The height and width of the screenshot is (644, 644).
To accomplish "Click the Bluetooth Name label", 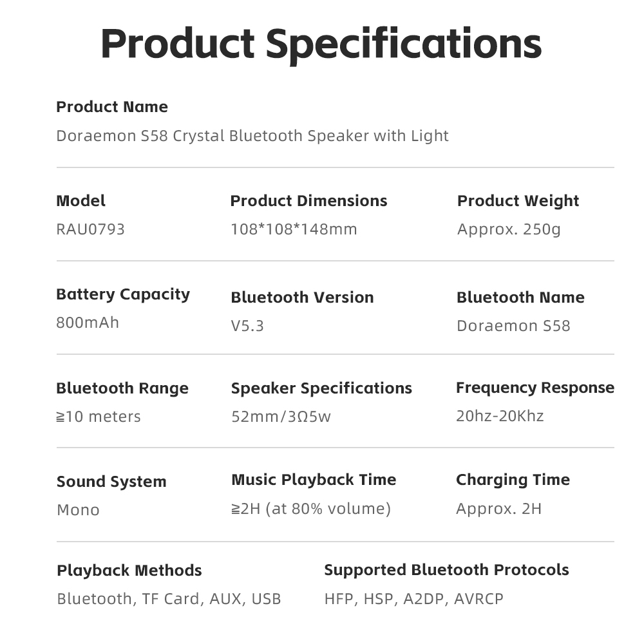I will [520, 298].
